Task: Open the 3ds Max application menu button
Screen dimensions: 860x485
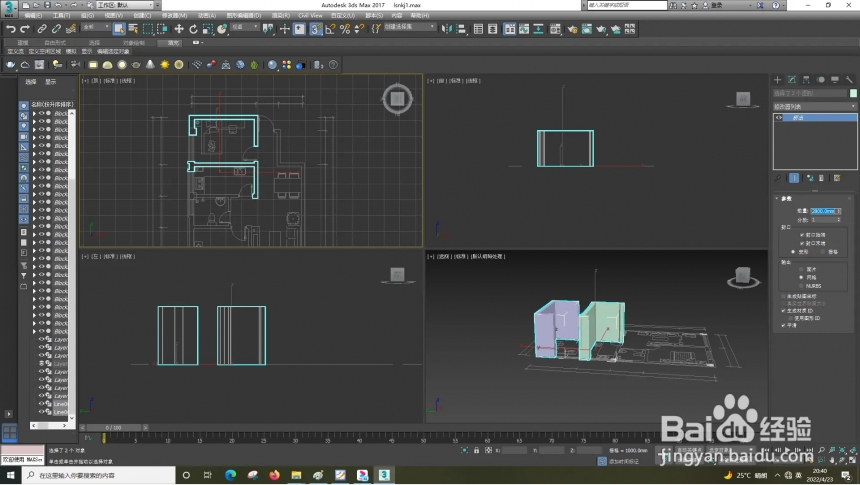Action: click(x=9, y=8)
